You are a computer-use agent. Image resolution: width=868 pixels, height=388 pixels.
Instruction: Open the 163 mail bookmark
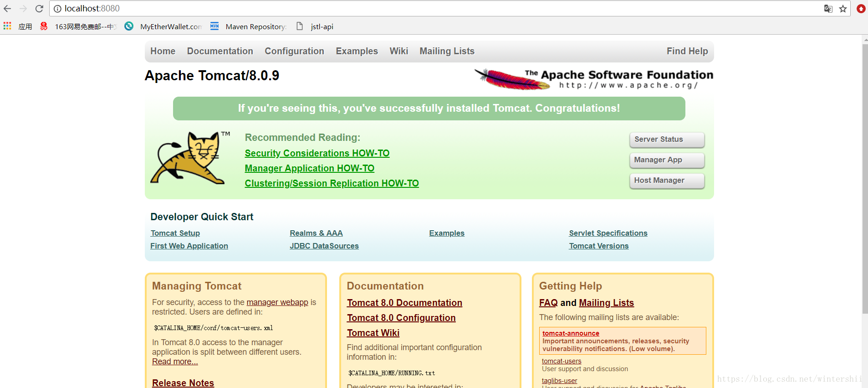pyautogui.click(x=78, y=26)
